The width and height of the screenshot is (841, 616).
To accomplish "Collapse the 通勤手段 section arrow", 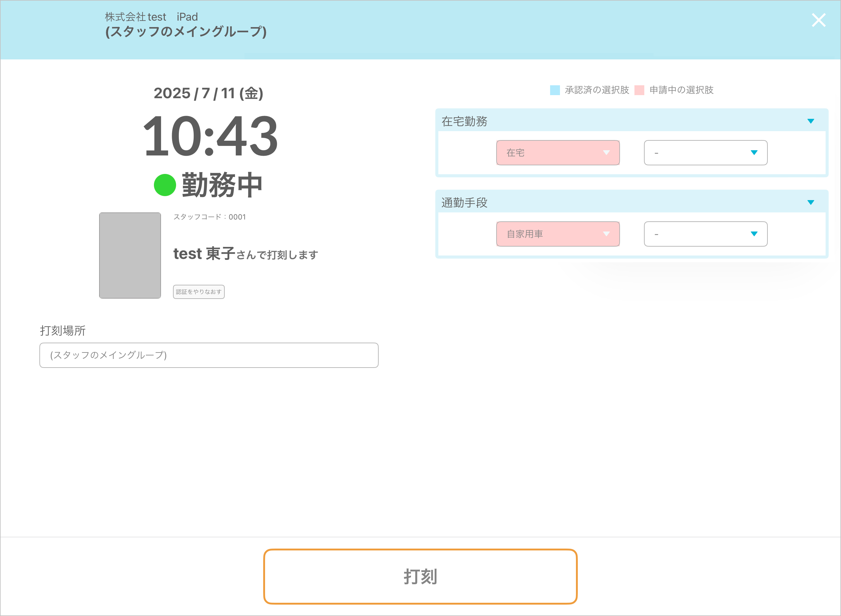I will tap(811, 203).
